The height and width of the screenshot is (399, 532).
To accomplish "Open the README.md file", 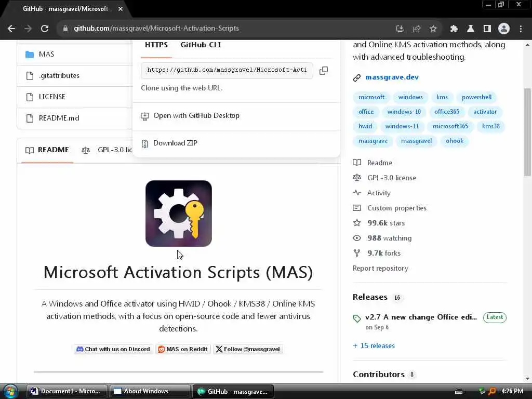I will [59, 118].
